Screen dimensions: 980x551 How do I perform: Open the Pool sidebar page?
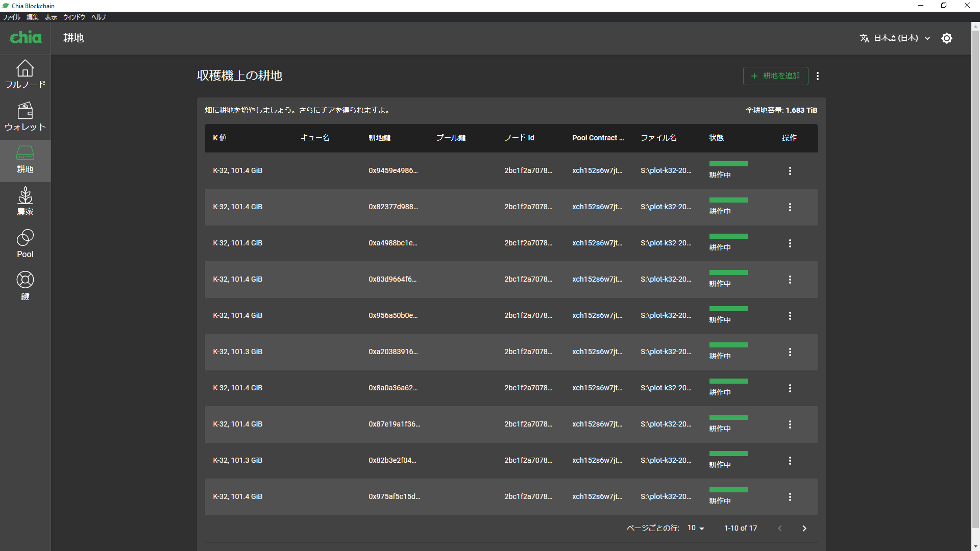tap(25, 244)
